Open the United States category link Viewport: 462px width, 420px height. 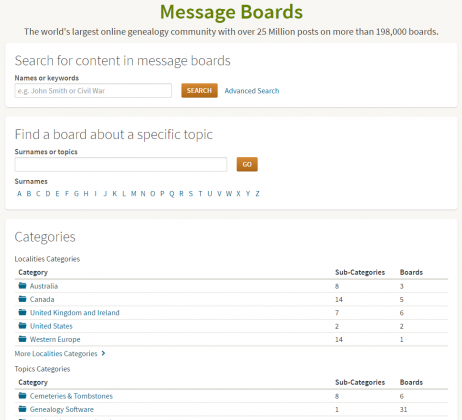pyautogui.click(x=51, y=326)
